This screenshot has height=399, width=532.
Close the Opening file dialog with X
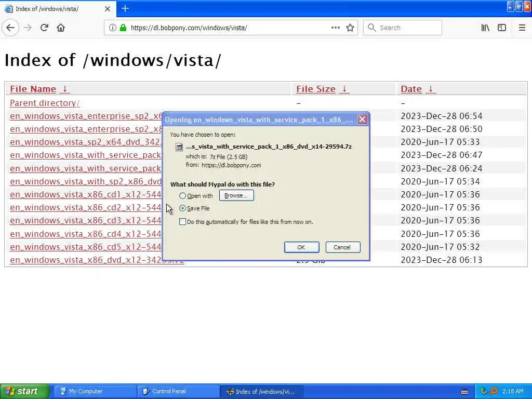[362, 119]
